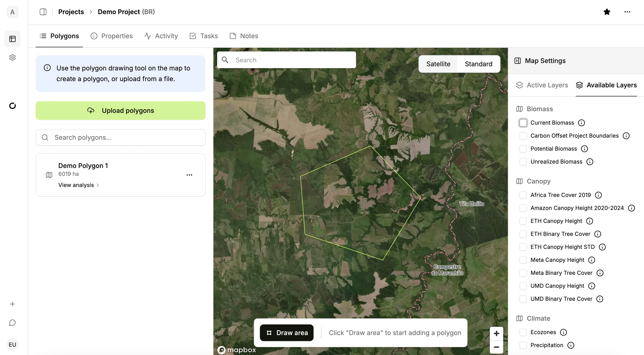Open the project more options menu
Image resolution: width=644 pixels, height=355 pixels.
coord(627,12)
